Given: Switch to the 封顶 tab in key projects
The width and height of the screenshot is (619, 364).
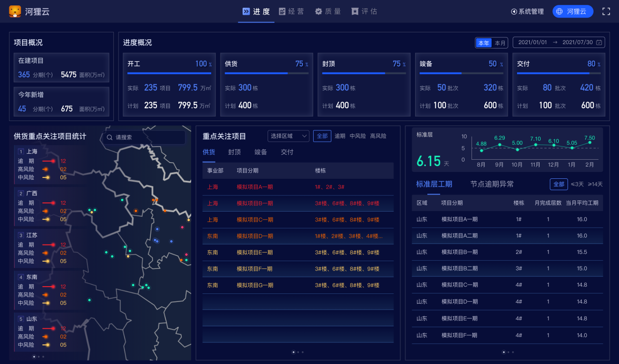Looking at the screenshot, I should (x=234, y=152).
